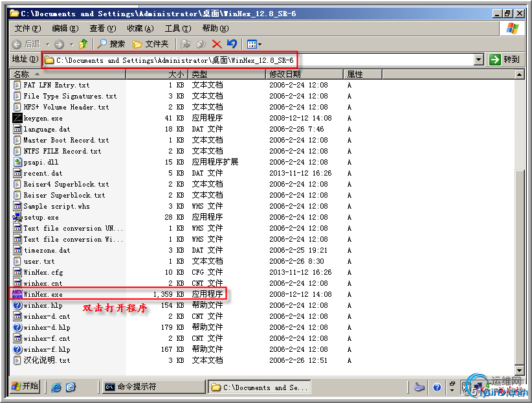Select file File Type Signatures.txt
This screenshot has height=403, width=532.
[71, 96]
